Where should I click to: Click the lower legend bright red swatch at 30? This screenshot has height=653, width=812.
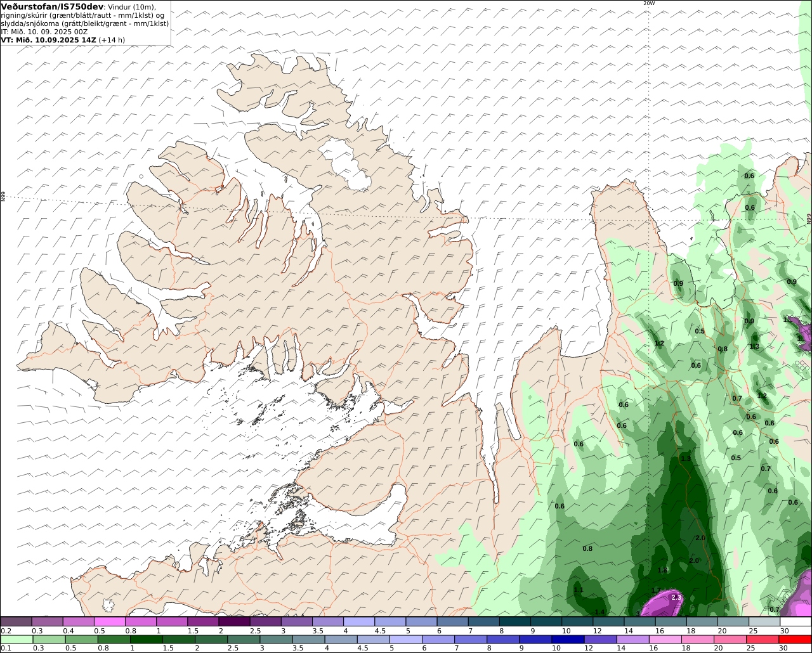click(x=795, y=640)
